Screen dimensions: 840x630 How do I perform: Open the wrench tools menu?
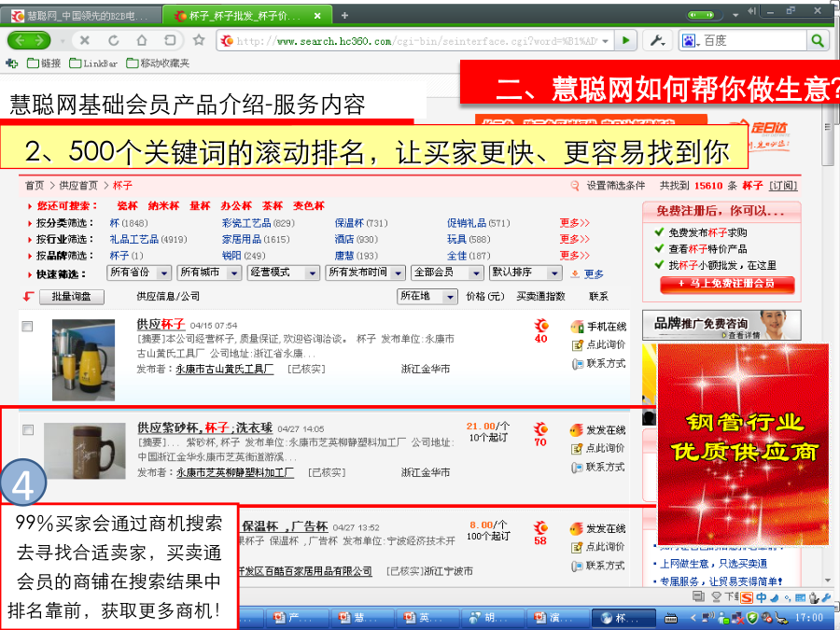click(657, 40)
